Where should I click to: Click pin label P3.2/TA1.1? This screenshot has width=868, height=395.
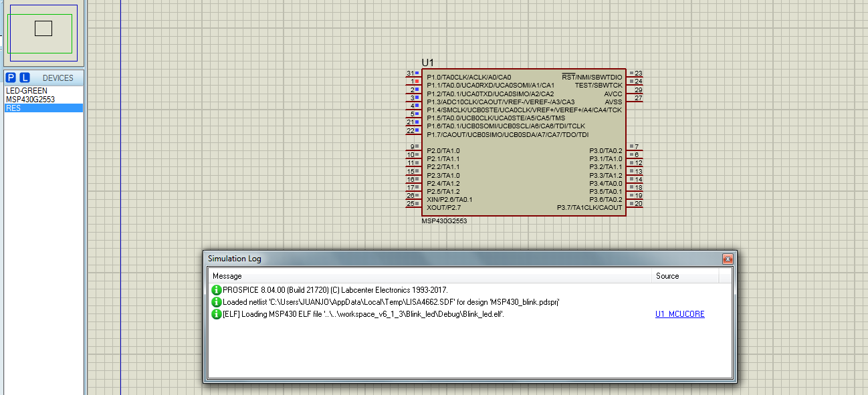click(606, 167)
